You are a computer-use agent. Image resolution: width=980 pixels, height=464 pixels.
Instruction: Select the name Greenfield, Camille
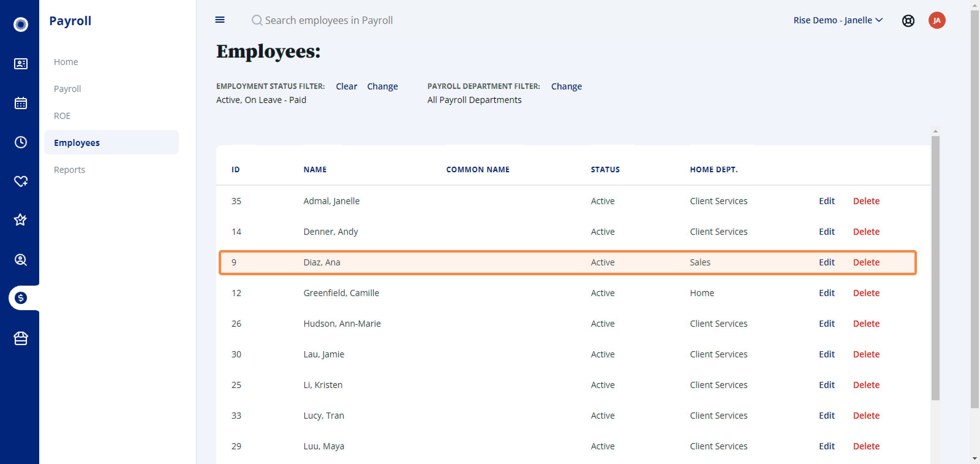click(341, 293)
